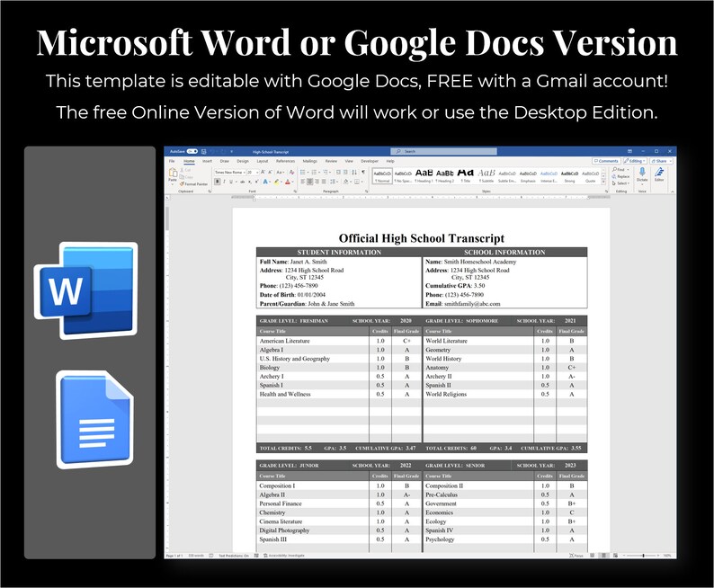Click the Cut command
This screenshot has height=588, width=714.
click(x=185, y=170)
